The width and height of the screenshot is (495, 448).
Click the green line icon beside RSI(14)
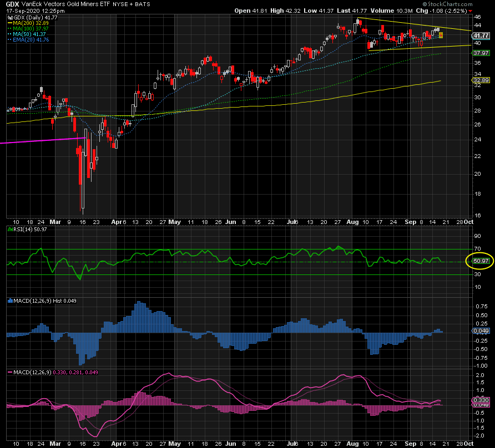coord(11,230)
